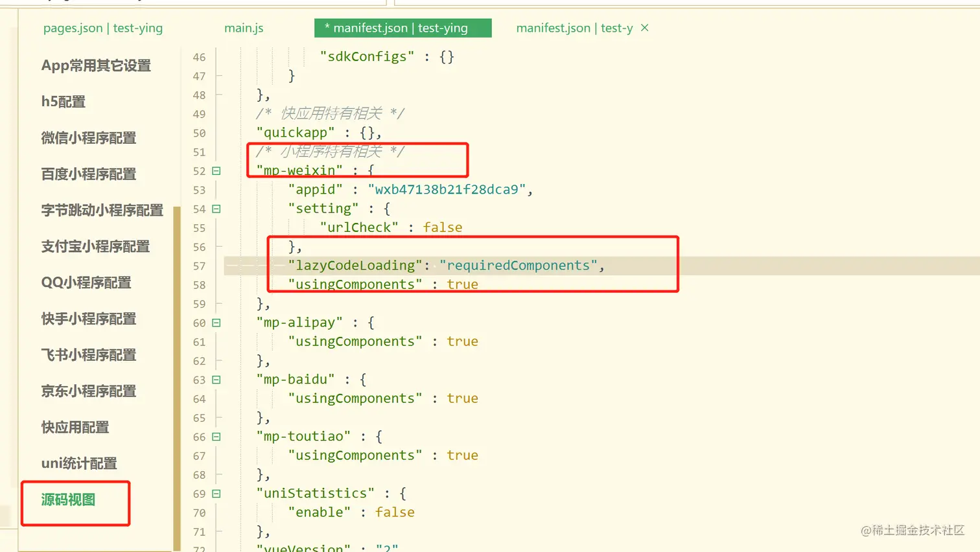This screenshot has height=552, width=980.
Task: Click the 快应用特有相关 comment on line 49
Action: pyautogui.click(x=331, y=113)
